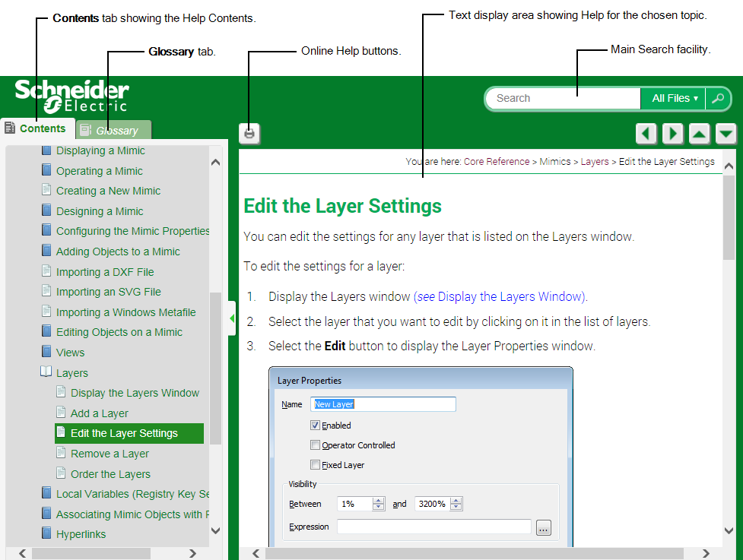Screen dimensions: 743x560
Task: Click the Expression ellipsis browse button
Action: click(x=543, y=527)
